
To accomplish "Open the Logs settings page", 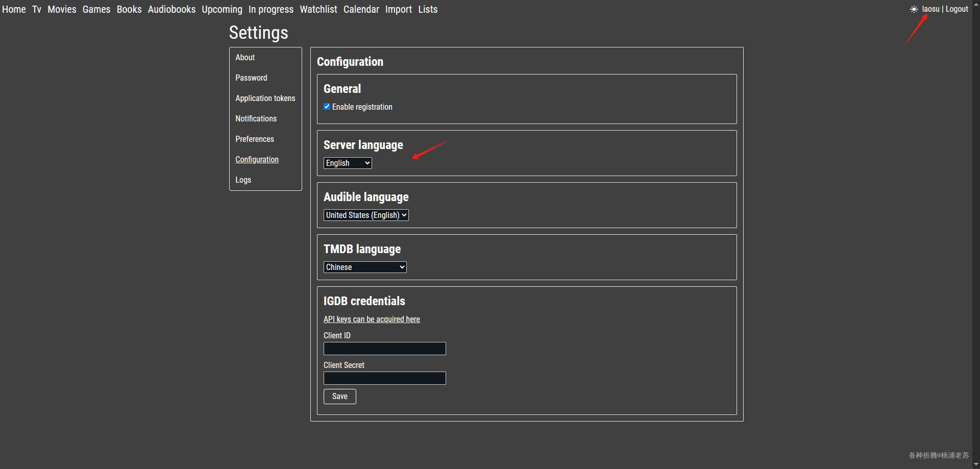I will coord(243,180).
